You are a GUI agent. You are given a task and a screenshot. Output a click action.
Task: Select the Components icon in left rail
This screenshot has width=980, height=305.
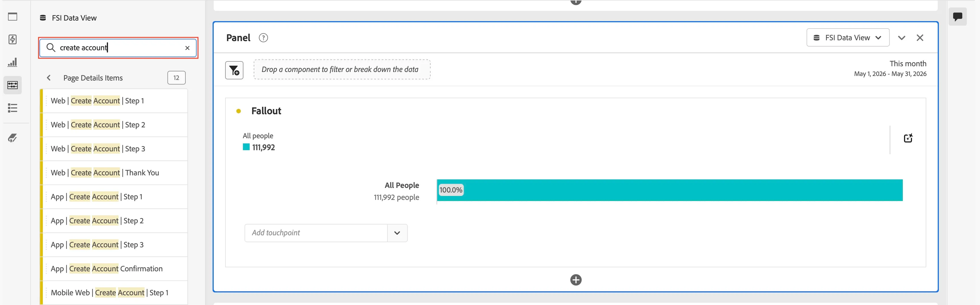pyautogui.click(x=13, y=85)
